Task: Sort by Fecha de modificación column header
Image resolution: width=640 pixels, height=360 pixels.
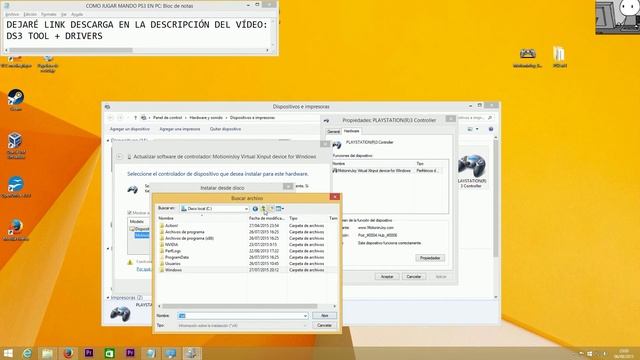Action: point(267,218)
